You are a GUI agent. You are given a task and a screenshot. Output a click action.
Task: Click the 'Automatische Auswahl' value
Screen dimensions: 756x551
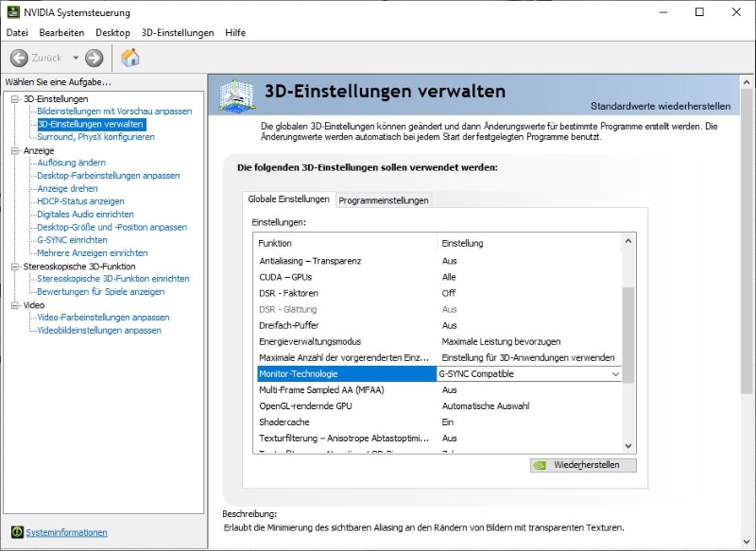[486, 405]
